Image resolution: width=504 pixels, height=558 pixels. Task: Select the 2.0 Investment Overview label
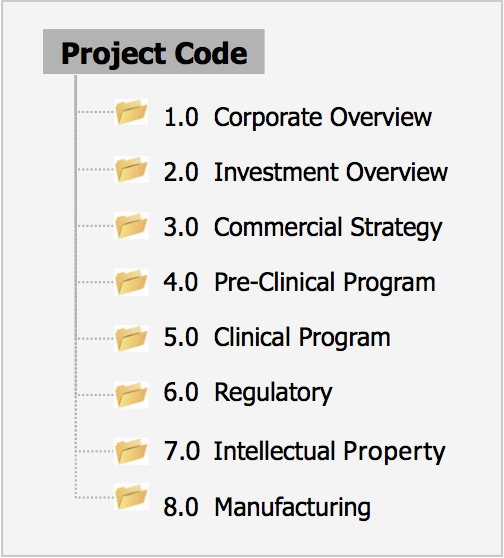pos(305,172)
